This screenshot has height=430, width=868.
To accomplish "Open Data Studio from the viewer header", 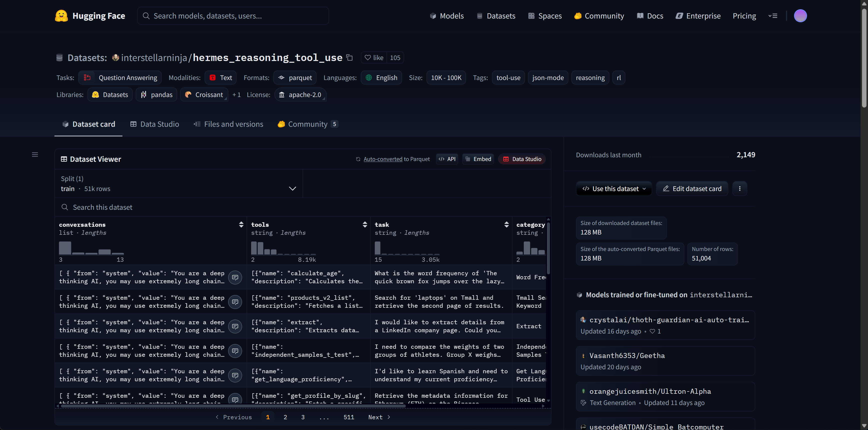I will pos(522,159).
